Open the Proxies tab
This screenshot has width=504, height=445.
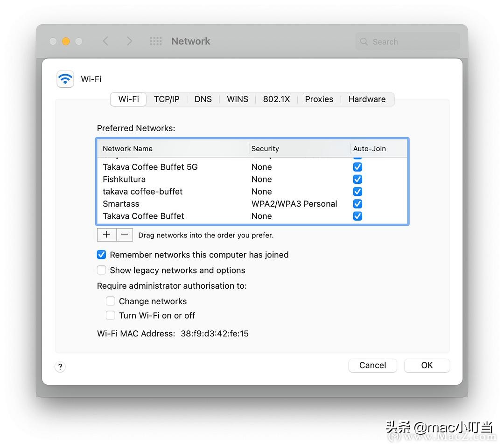click(319, 99)
